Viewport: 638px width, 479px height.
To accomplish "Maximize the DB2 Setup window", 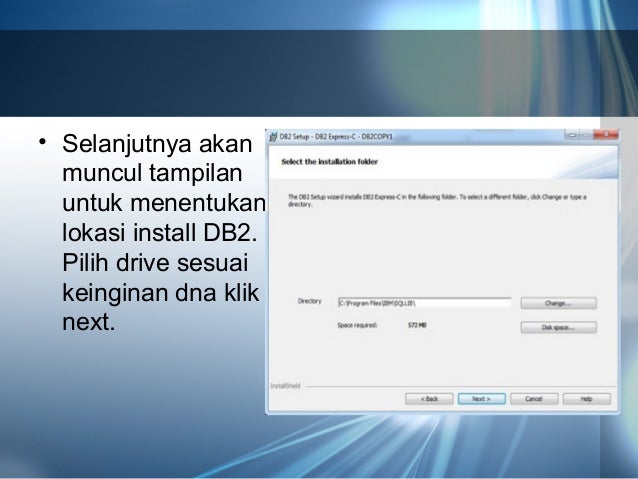I will point(586,134).
